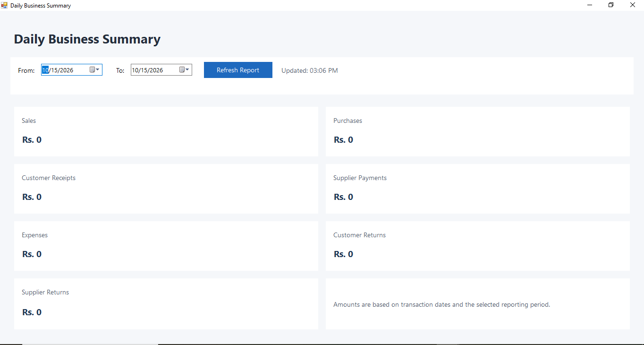Screen dimensions: 644x345
Task: Click the Expenses card label
Action: (x=34, y=235)
